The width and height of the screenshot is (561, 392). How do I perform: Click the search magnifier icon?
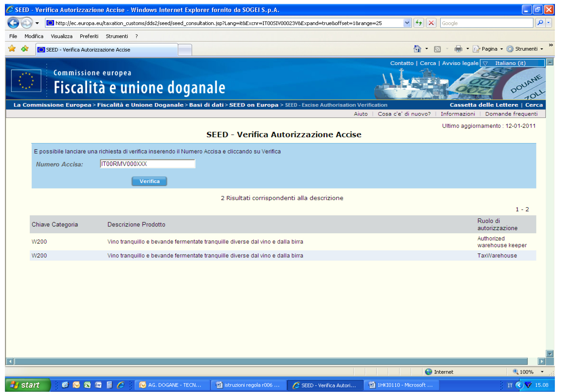[540, 23]
